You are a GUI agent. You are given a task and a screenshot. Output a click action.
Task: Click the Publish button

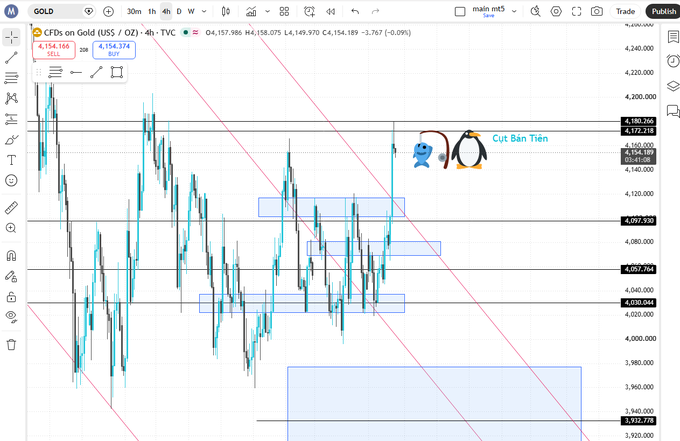(x=663, y=11)
